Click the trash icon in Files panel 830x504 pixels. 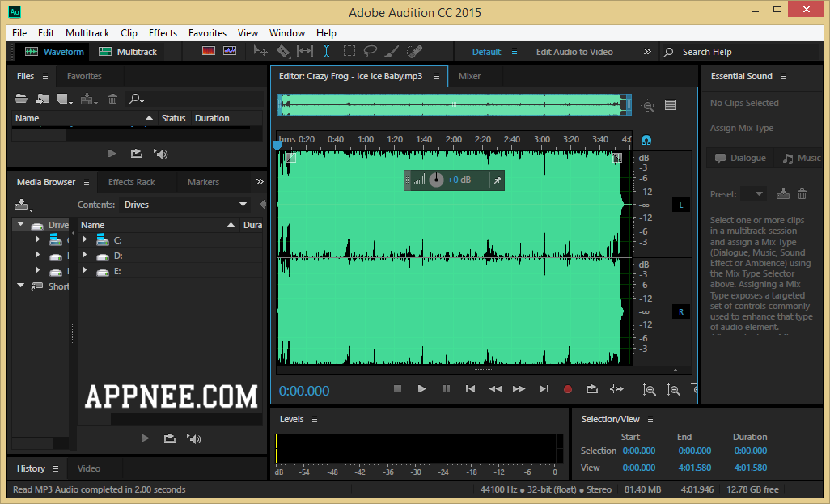[x=112, y=99]
